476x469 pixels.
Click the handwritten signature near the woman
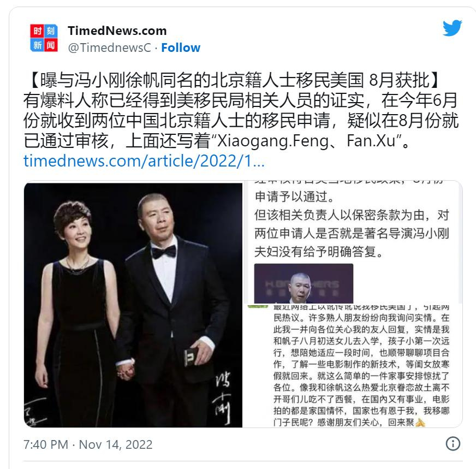click(x=35, y=411)
